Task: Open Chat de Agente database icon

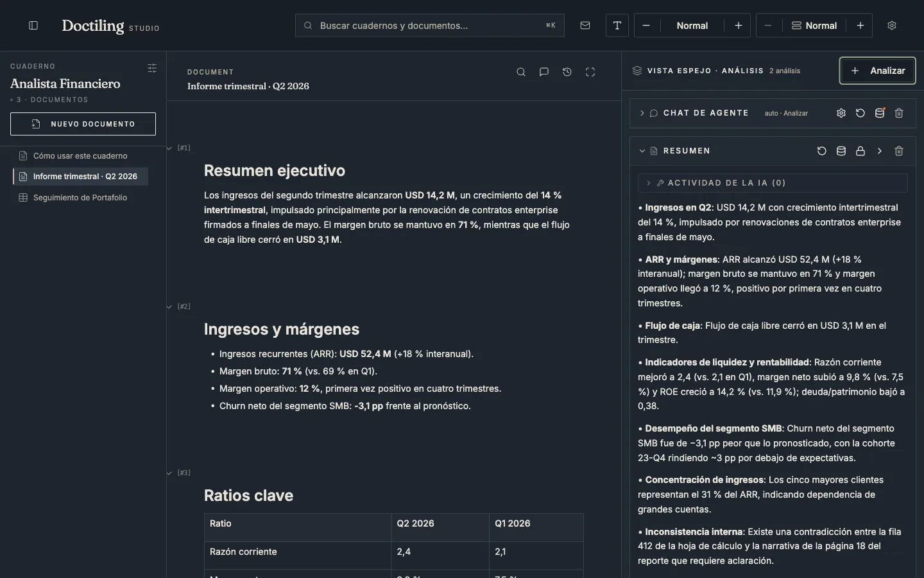Action: (880, 113)
